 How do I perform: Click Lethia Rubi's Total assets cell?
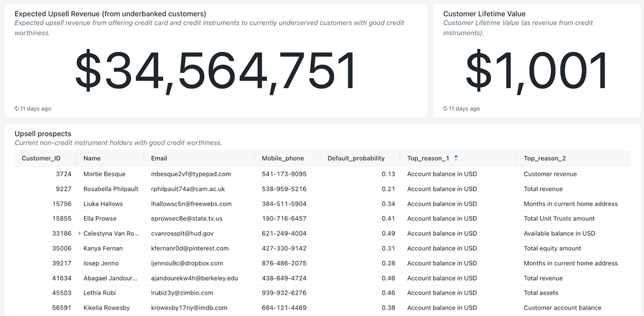[540, 293]
